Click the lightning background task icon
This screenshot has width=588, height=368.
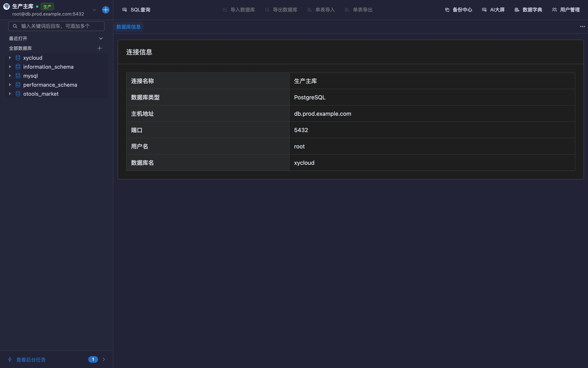click(x=10, y=359)
